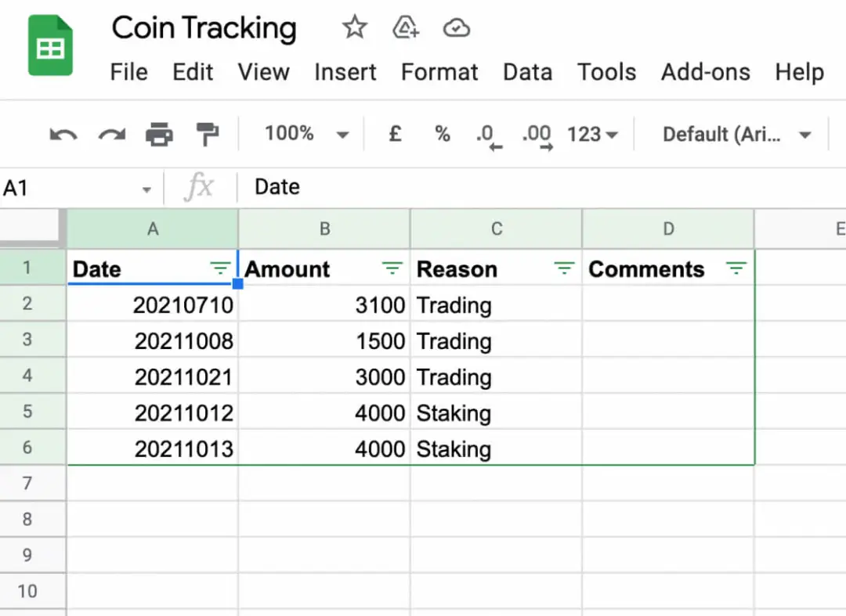The width and height of the screenshot is (846, 616).
Task: Click the increase decimal places button
Action: (x=537, y=135)
